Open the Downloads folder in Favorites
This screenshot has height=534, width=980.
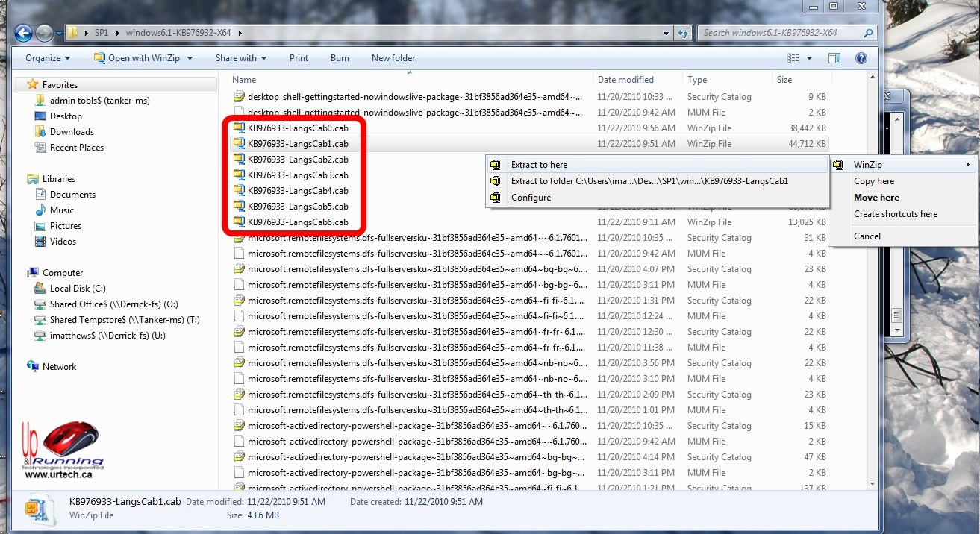pyautogui.click(x=40, y=132)
